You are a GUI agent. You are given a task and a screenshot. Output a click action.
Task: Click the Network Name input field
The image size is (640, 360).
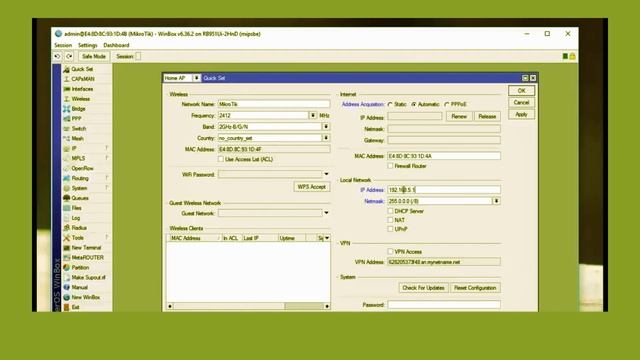pyautogui.click(x=274, y=104)
